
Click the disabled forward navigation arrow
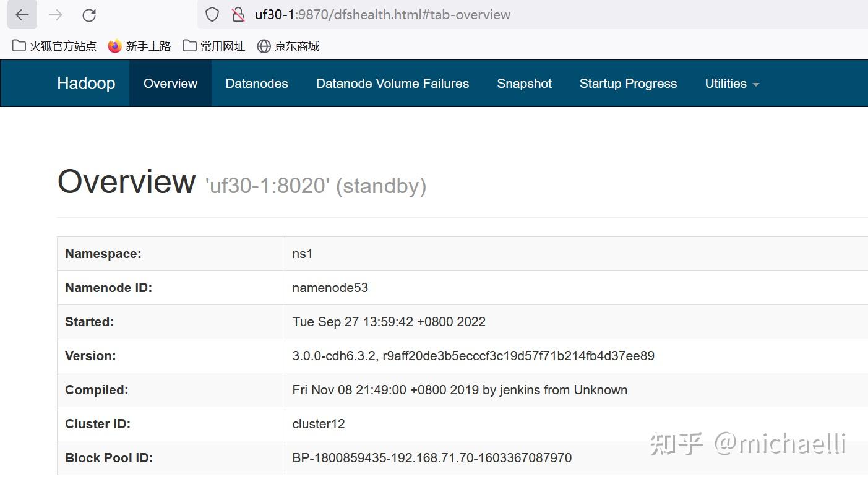56,14
